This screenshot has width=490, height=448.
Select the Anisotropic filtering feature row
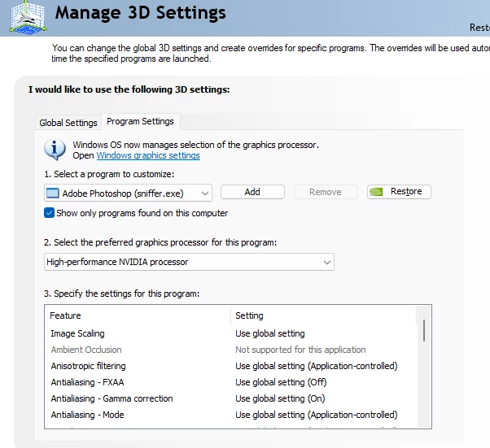click(x=230, y=366)
